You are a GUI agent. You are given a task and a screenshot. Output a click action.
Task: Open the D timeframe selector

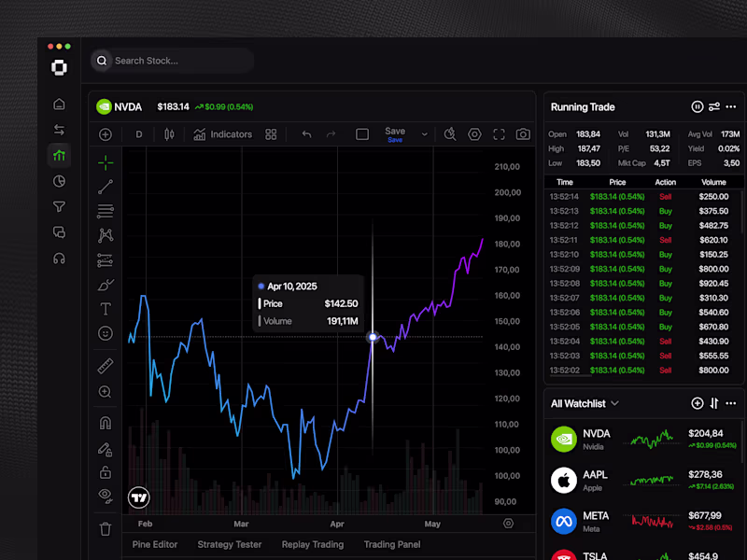[138, 134]
